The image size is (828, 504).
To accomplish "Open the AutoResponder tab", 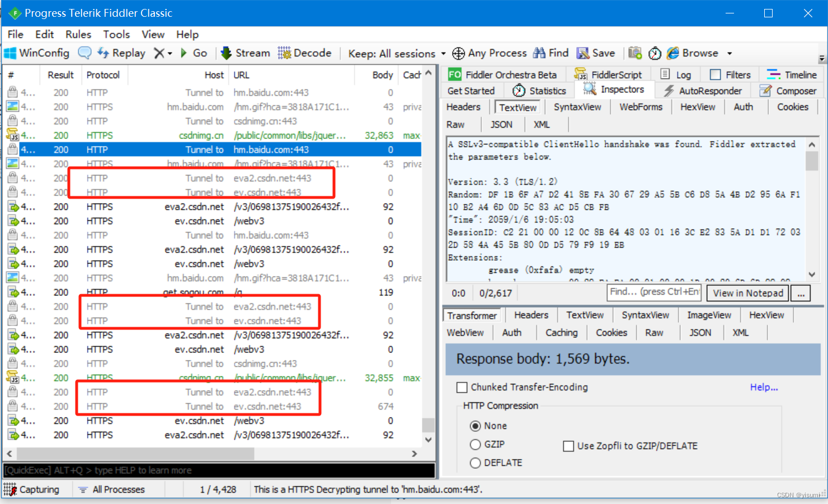I will [703, 91].
